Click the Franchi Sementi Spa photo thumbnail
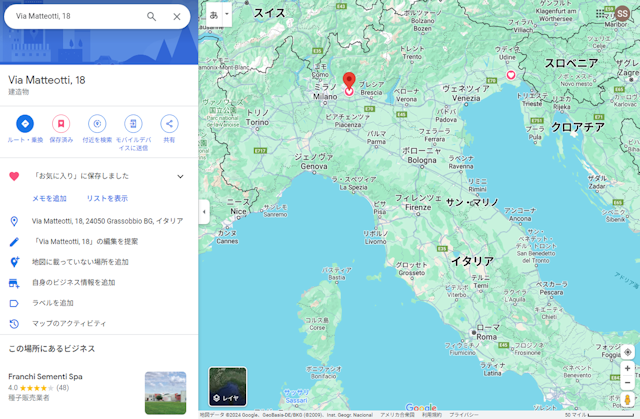This screenshot has width=640, height=419. [165, 392]
